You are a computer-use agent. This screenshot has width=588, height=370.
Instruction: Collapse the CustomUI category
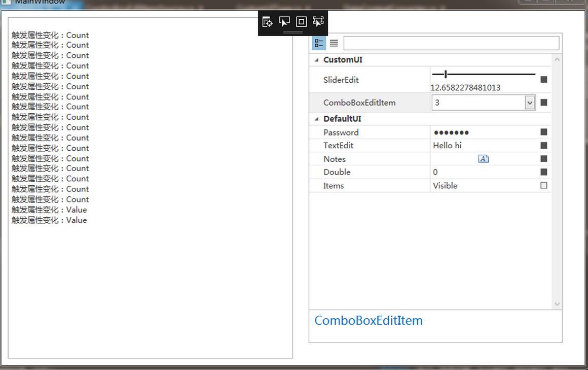316,59
